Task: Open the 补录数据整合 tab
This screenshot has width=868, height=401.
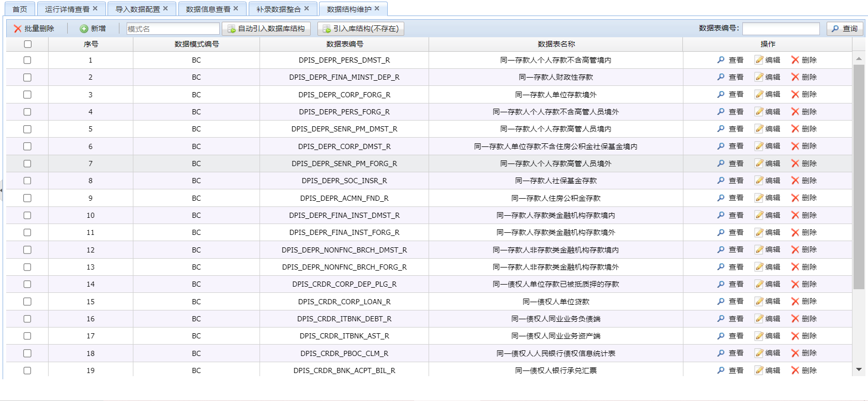Action: point(278,9)
